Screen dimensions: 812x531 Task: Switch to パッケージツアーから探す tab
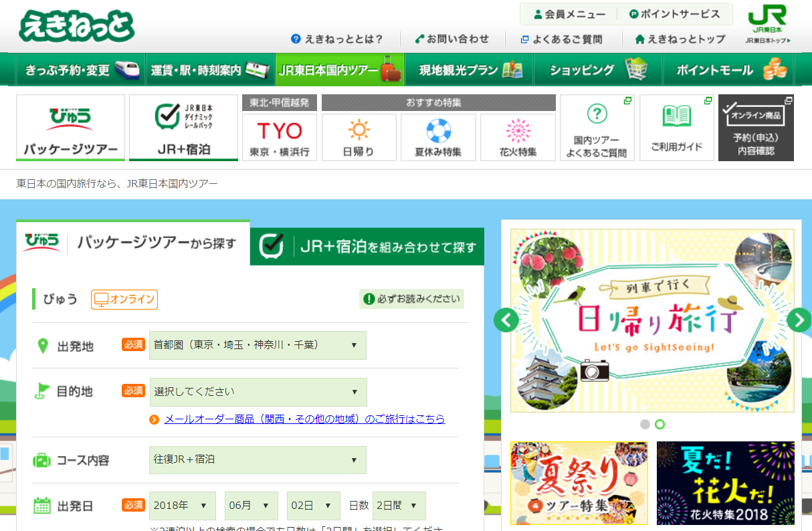(x=133, y=243)
